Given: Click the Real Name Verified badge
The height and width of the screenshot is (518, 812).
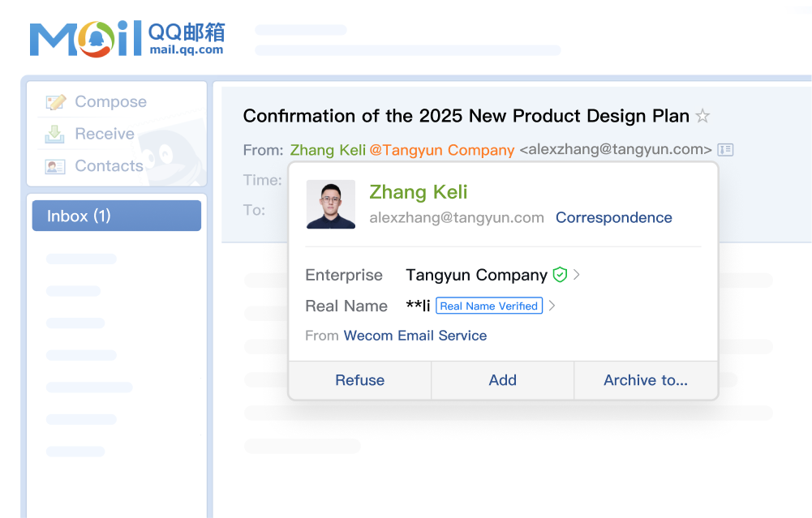Looking at the screenshot, I should tap(488, 306).
